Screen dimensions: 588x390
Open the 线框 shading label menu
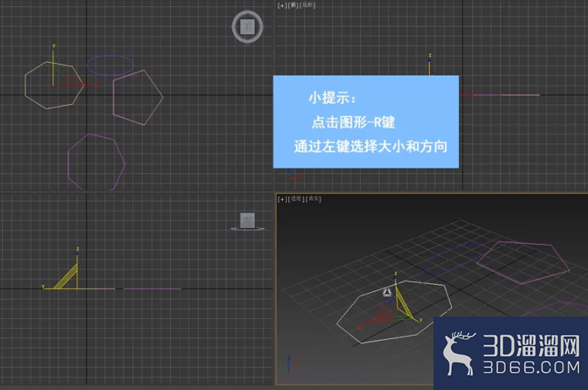click(x=308, y=5)
